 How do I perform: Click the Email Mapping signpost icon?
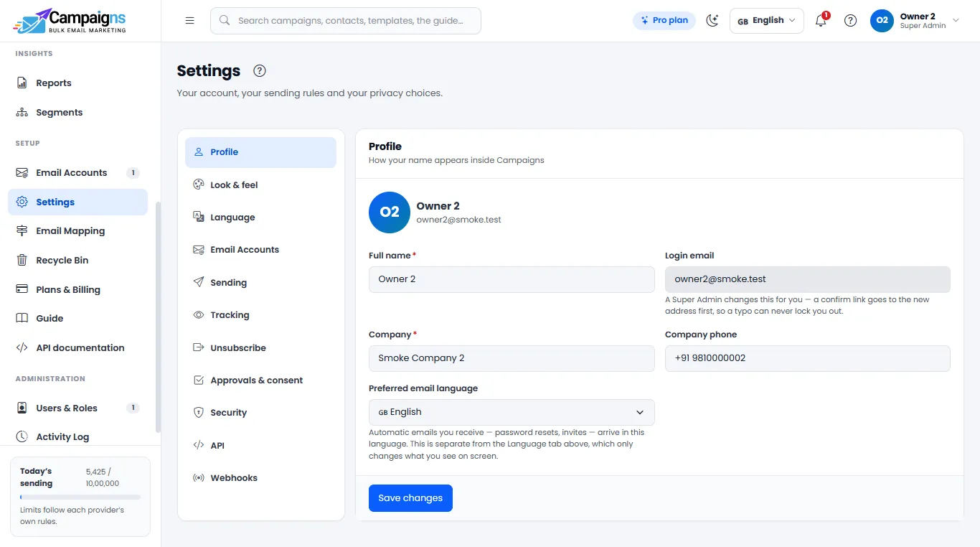pos(22,231)
